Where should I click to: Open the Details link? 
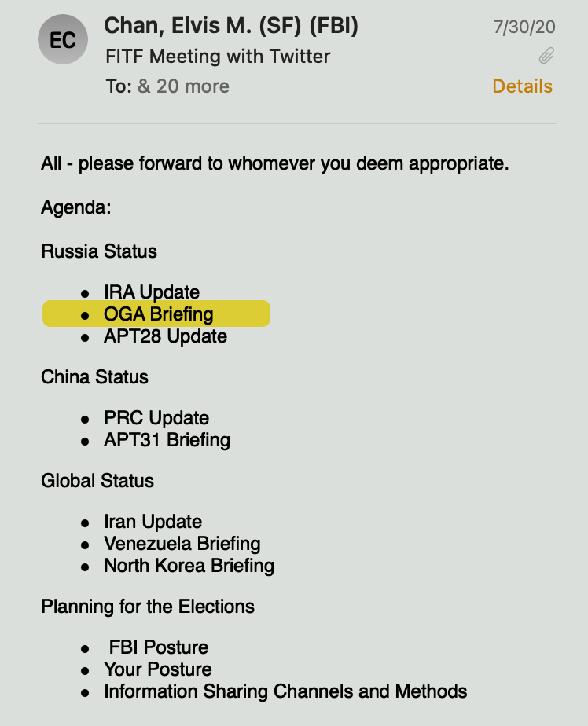[522, 86]
